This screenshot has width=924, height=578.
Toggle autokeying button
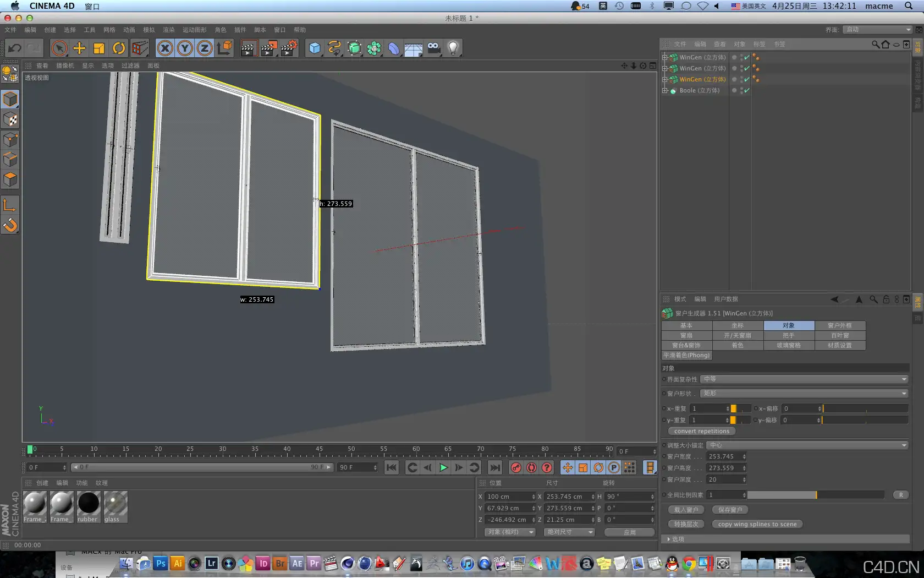pyautogui.click(x=531, y=468)
